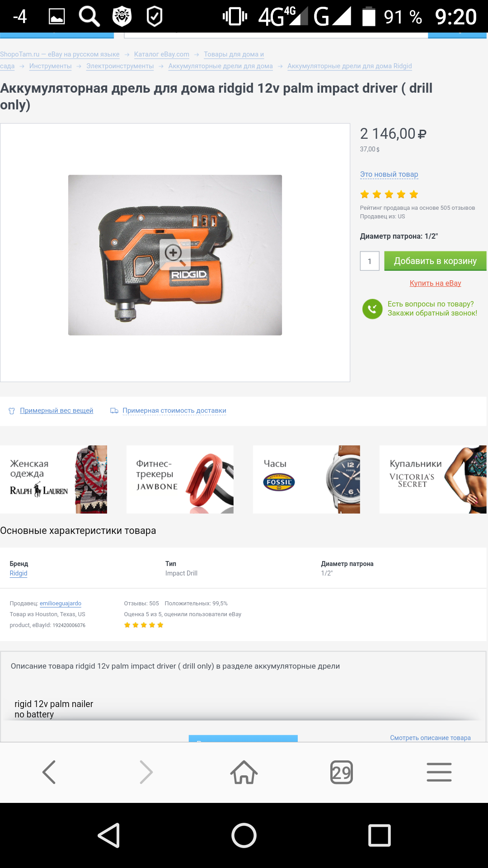Click the Добавить в корзину button
The height and width of the screenshot is (868, 488).
coord(435,261)
